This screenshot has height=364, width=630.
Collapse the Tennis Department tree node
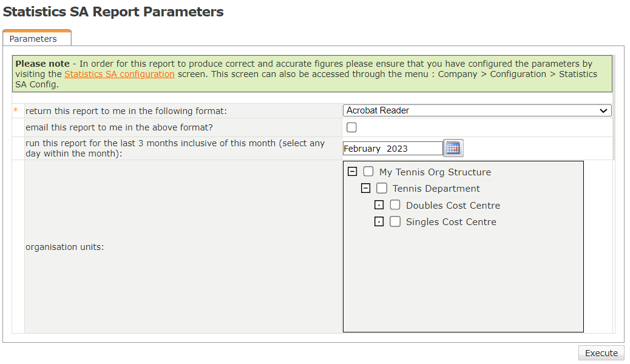coord(365,188)
